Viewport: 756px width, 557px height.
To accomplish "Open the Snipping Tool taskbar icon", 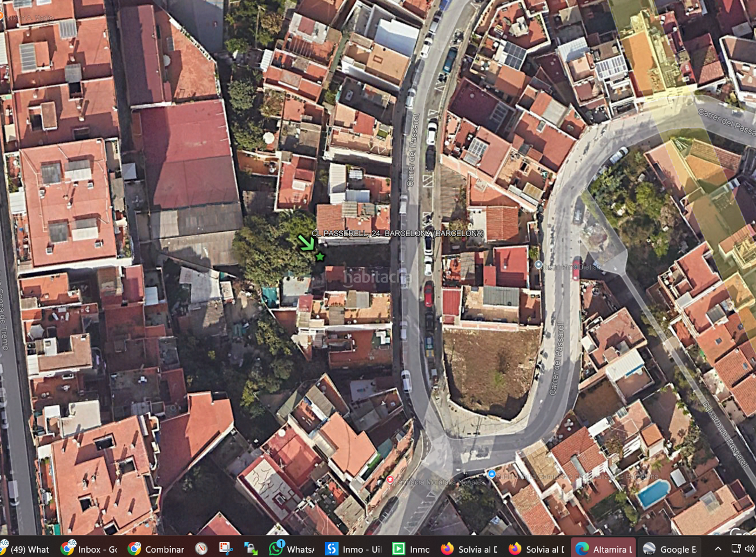I will tap(226, 549).
